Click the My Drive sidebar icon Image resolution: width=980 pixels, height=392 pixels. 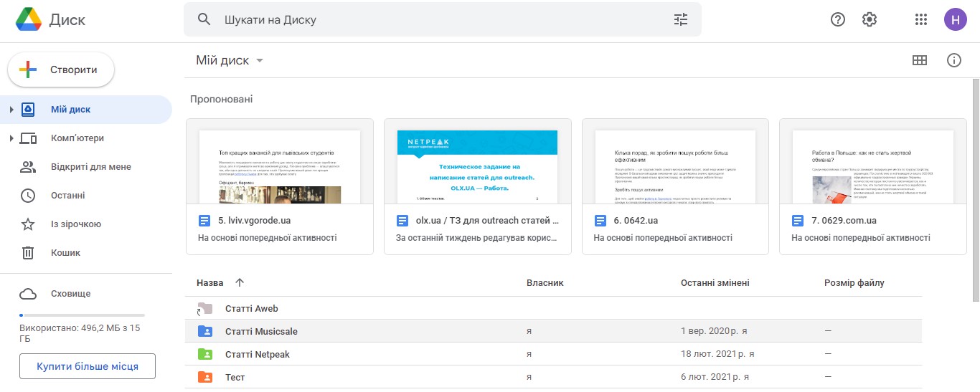click(28, 110)
